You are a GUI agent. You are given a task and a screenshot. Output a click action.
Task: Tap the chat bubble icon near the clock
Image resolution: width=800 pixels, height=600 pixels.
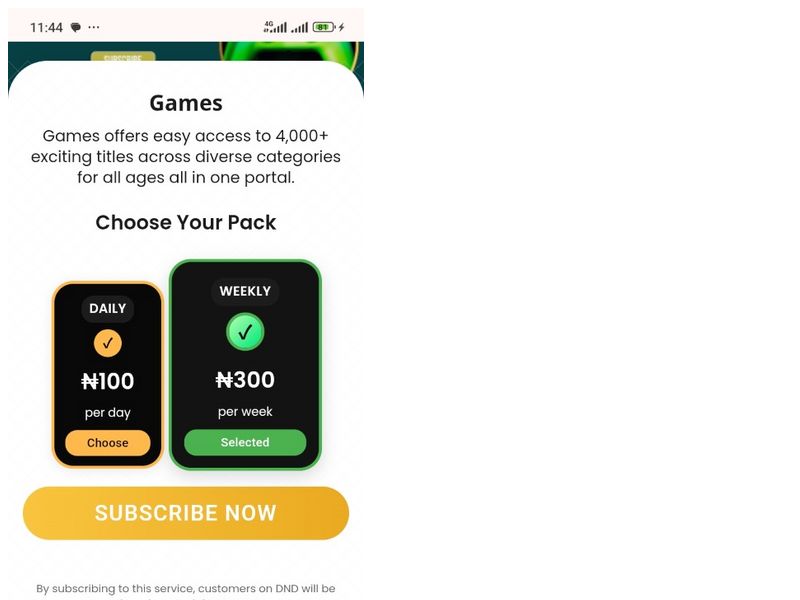click(x=75, y=26)
